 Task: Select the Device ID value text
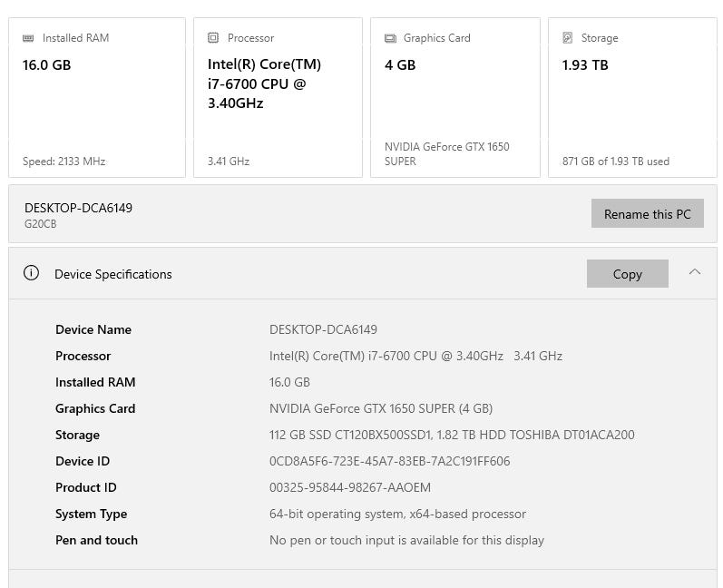tap(389, 461)
